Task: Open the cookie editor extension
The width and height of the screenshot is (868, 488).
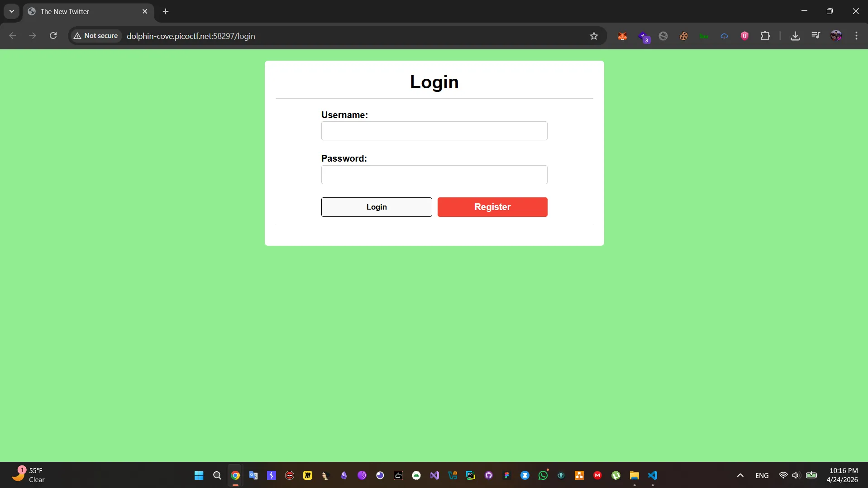Action: point(683,36)
